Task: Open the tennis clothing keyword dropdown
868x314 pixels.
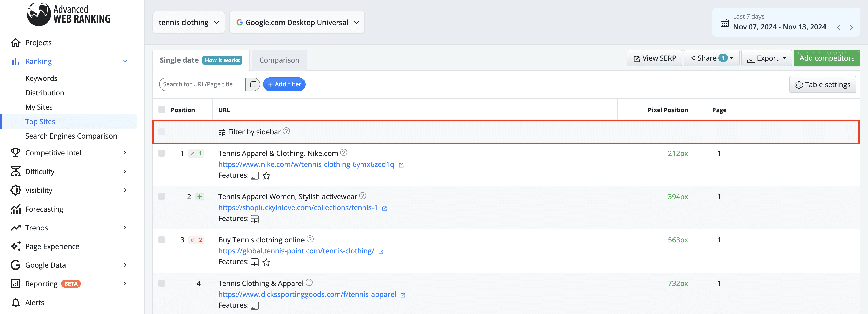Action: pyautogui.click(x=189, y=22)
